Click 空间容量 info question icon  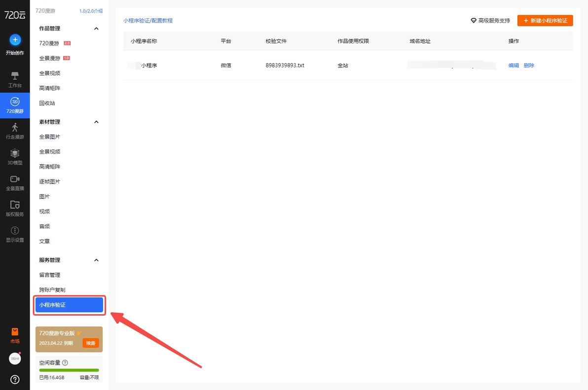65,363
